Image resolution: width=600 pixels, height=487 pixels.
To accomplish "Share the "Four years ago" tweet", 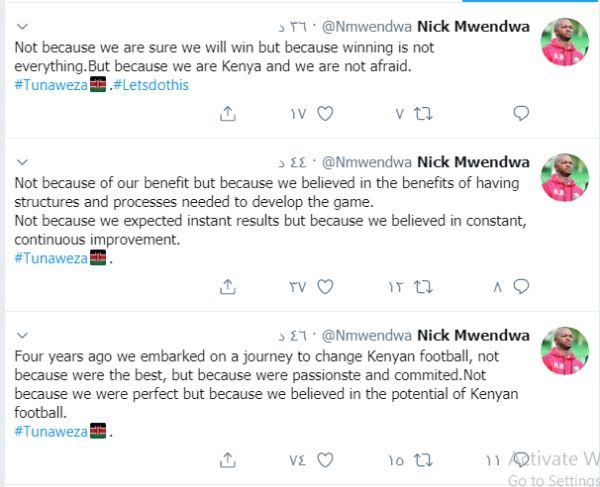I will pos(227,460).
